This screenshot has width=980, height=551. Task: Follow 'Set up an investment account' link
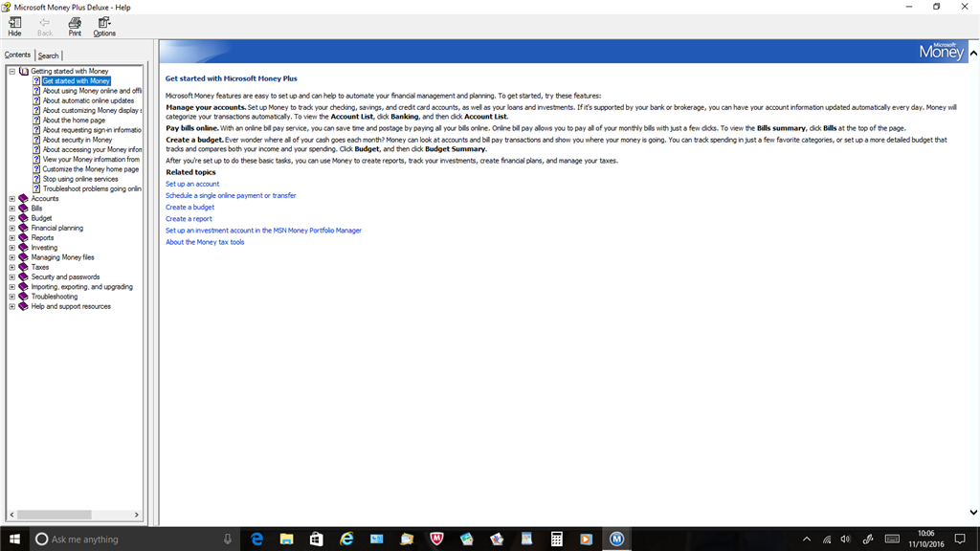coord(264,231)
